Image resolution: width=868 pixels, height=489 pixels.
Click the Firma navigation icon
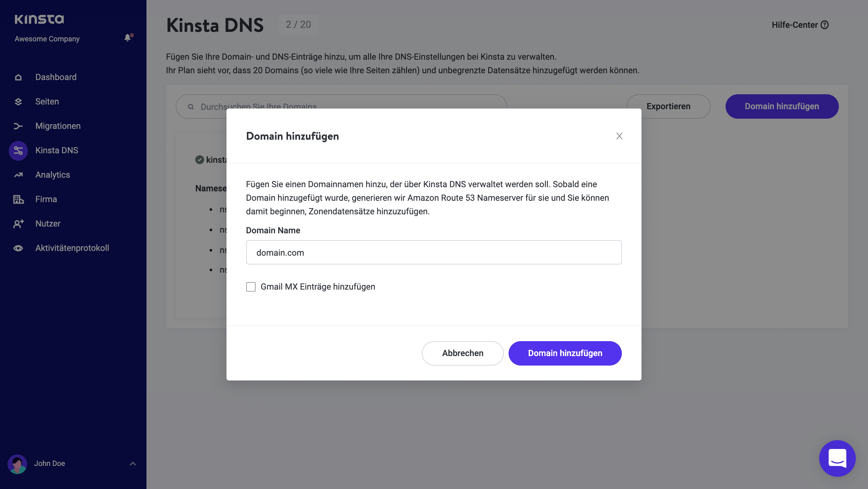click(18, 199)
